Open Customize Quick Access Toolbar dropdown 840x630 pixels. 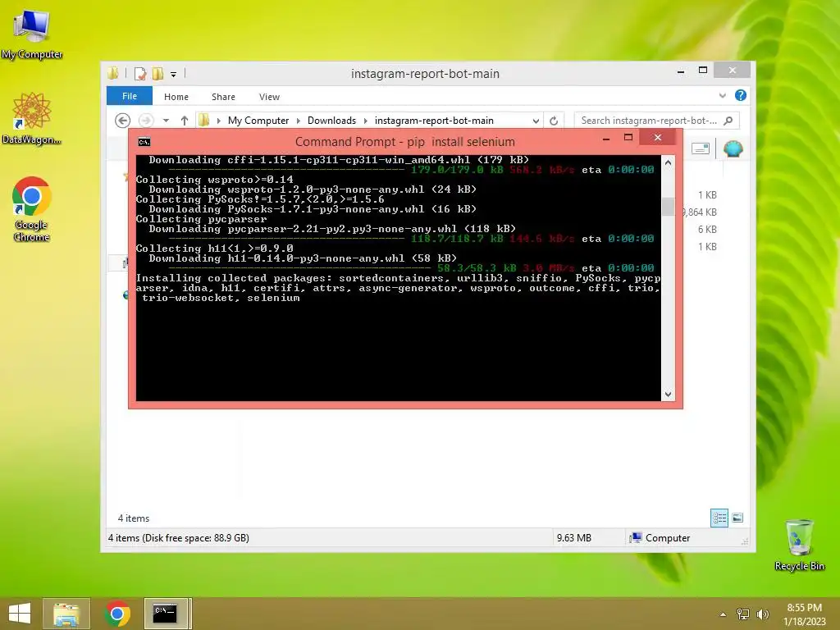[174, 75]
